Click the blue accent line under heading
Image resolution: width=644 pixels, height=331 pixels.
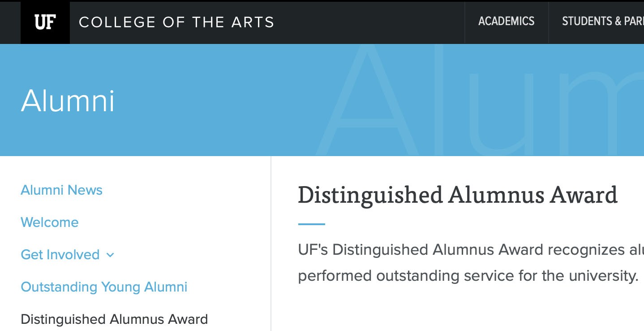tap(311, 224)
